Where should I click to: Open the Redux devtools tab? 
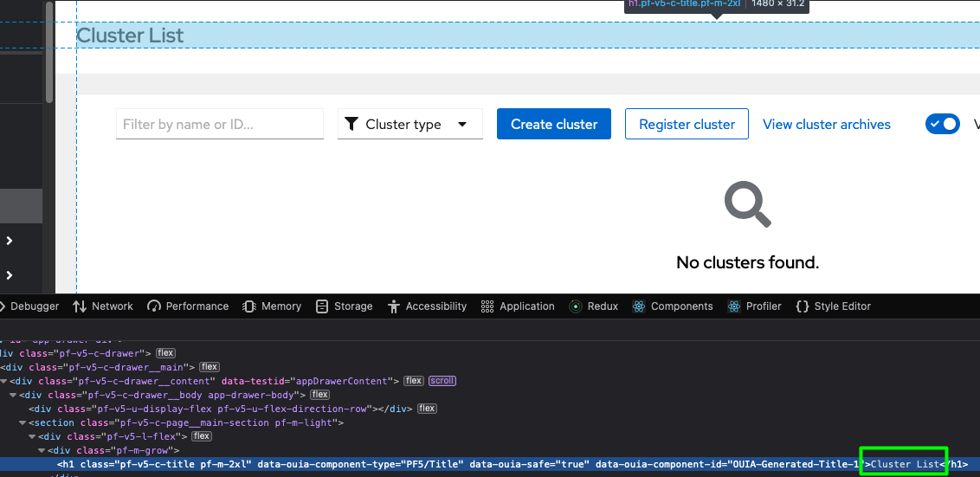(593, 306)
